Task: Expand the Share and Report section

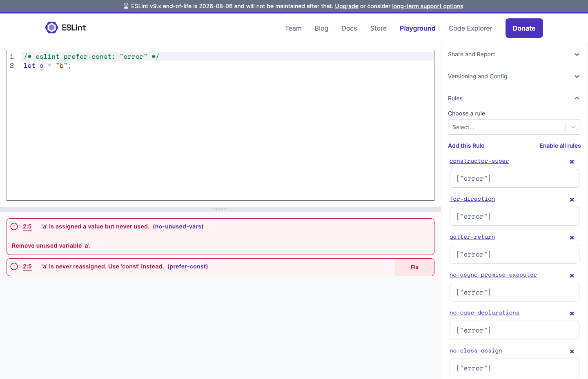Action: tap(514, 54)
